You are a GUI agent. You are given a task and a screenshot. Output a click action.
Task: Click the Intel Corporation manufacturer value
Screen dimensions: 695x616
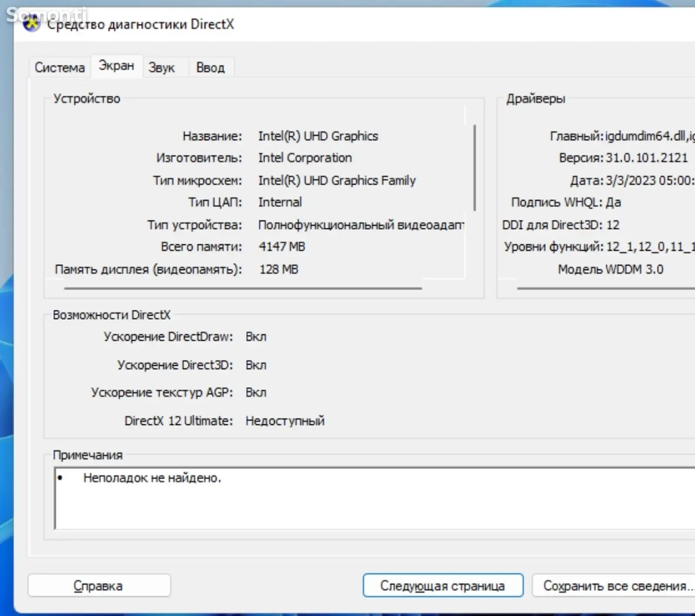[305, 158]
